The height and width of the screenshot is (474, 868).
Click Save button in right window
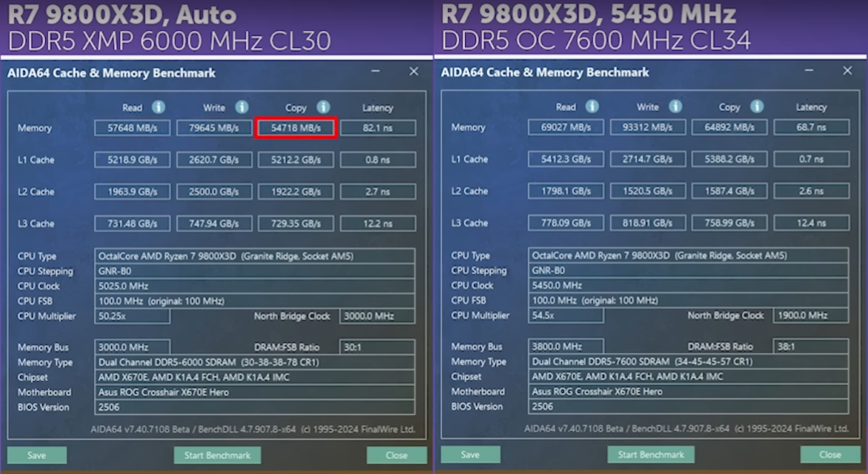pyautogui.click(x=471, y=454)
